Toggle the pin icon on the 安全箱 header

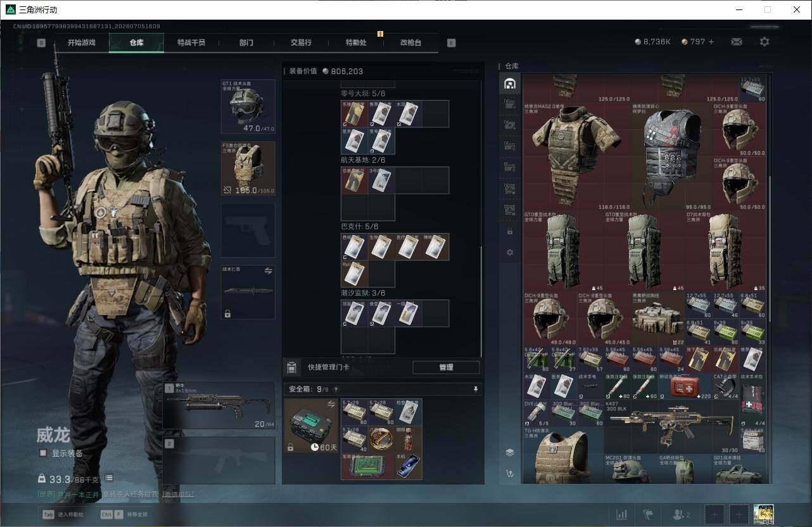[476, 390]
